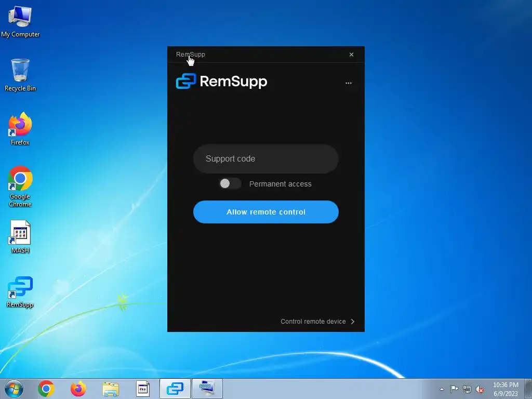Click the Support code input field
The image size is (532, 399).
(x=265, y=159)
